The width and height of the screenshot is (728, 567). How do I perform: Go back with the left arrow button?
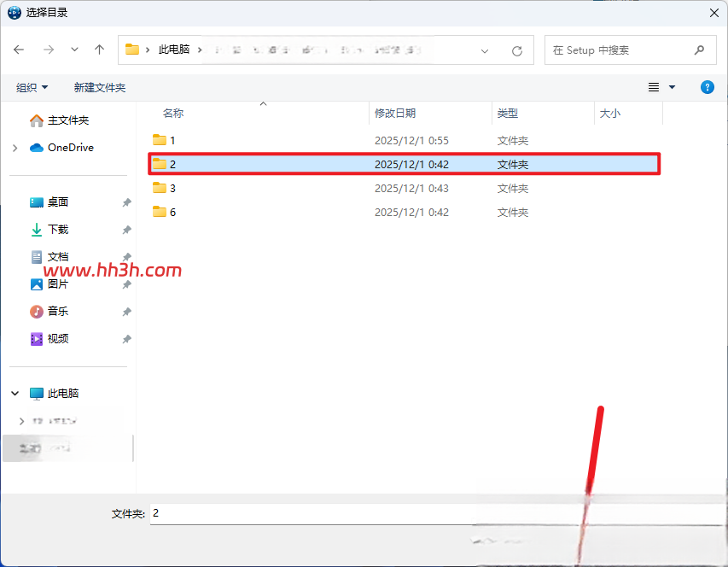click(19, 50)
